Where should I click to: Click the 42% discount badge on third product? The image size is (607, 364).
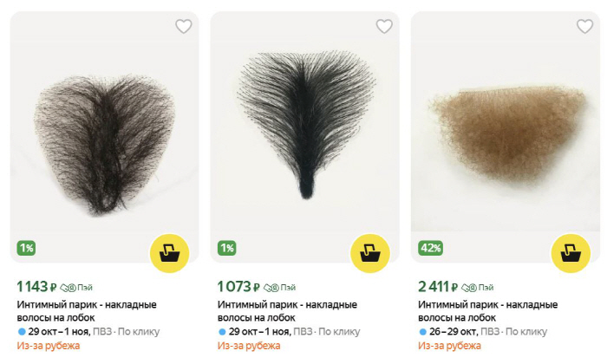[x=431, y=248]
